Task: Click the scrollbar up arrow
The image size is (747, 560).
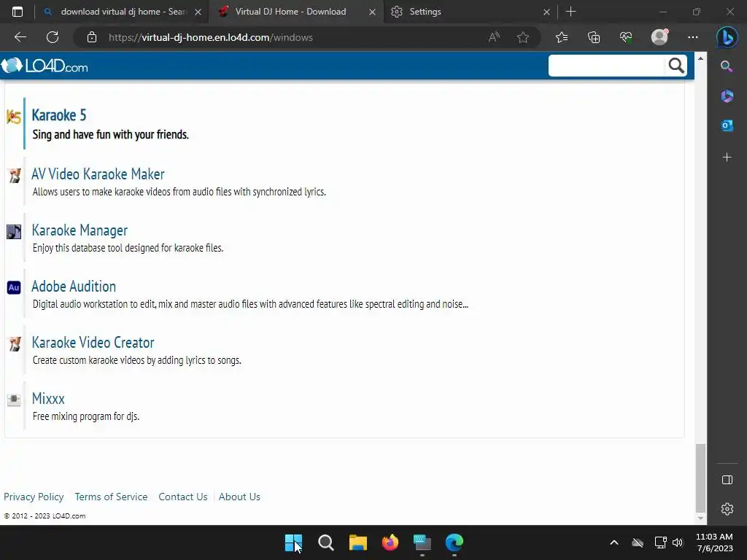Action: click(700, 58)
